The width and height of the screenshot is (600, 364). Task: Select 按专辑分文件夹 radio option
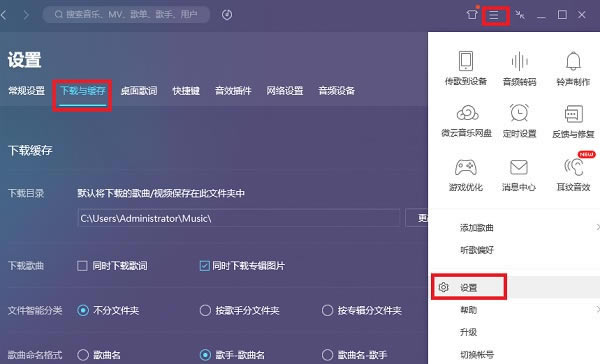coord(328,310)
